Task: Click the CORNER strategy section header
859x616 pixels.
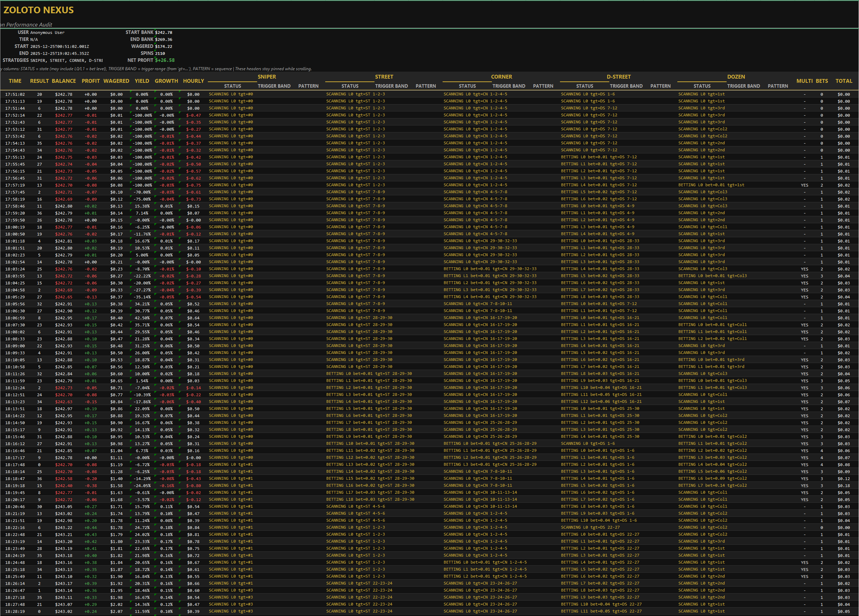Action: [x=502, y=77]
